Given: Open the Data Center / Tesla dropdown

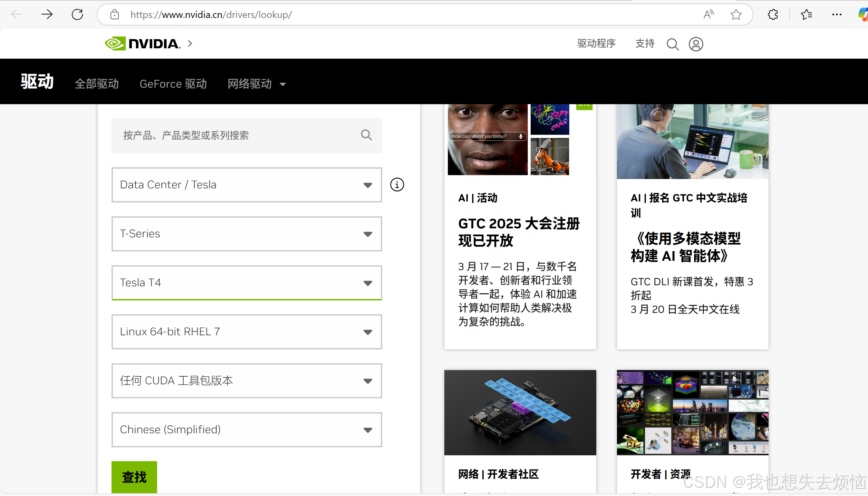Looking at the screenshot, I should (x=247, y=185).
